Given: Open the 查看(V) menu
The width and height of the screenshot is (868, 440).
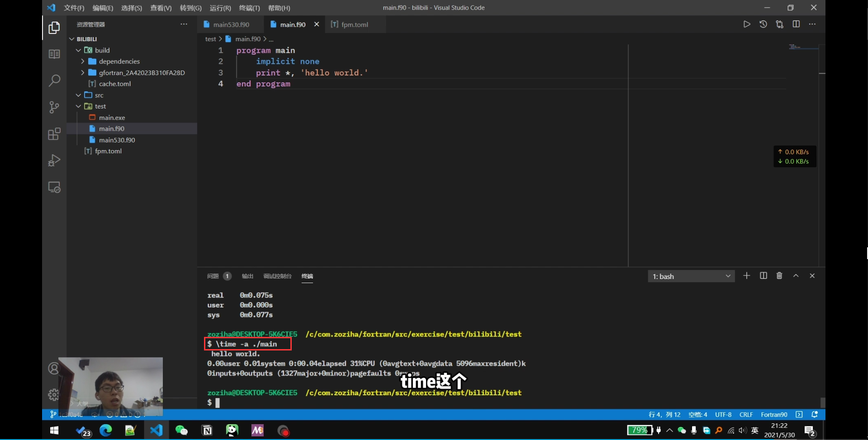Looking at the screenshot, I should pyautogui.click(x=161, y=8).
